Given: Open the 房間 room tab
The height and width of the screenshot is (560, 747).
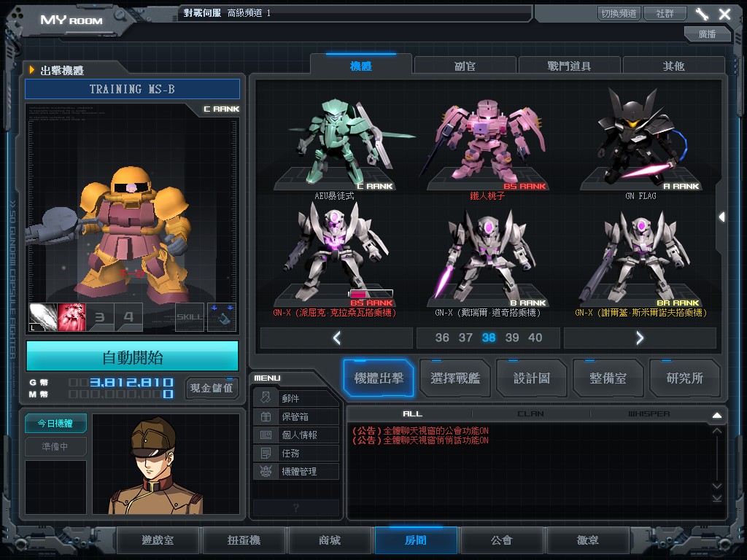Looking at the screenshot, I should point(416,540).
